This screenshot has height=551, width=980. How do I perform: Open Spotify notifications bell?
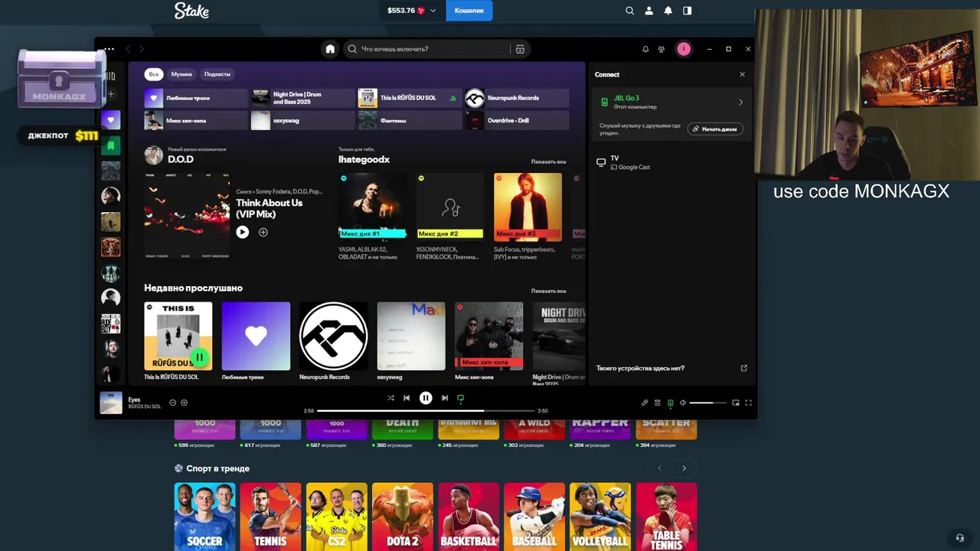point(645,49)
